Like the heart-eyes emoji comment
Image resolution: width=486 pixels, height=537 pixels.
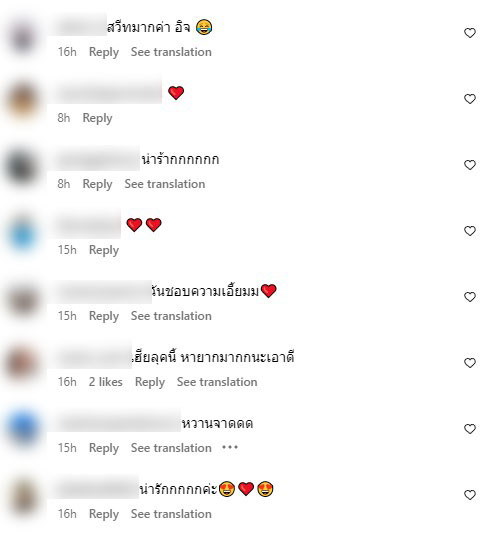[x=470, y=495]
